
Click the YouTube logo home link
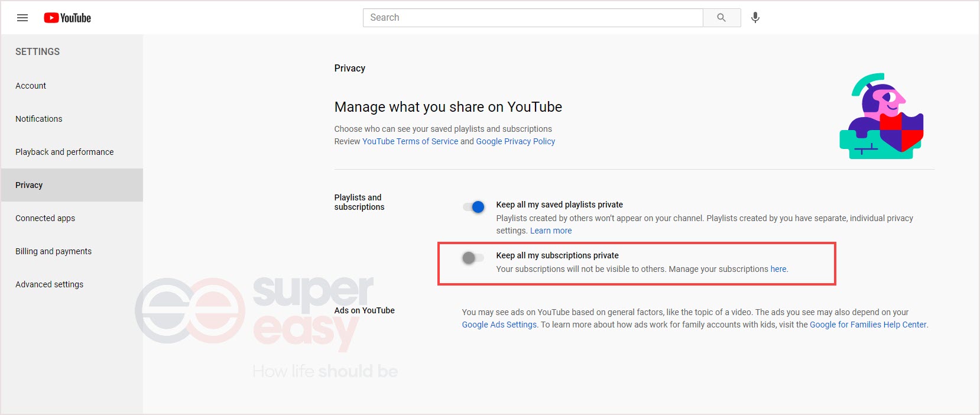click(67, 18)
